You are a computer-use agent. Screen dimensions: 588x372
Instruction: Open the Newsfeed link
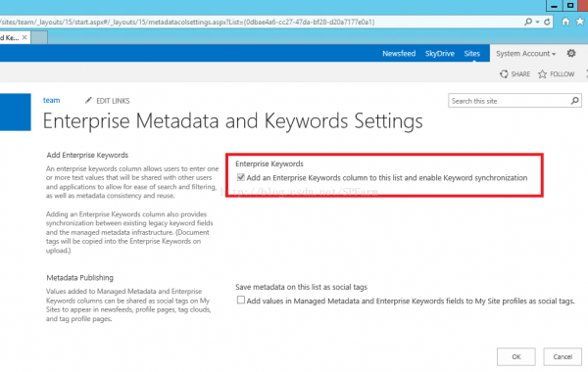point(399,54)
